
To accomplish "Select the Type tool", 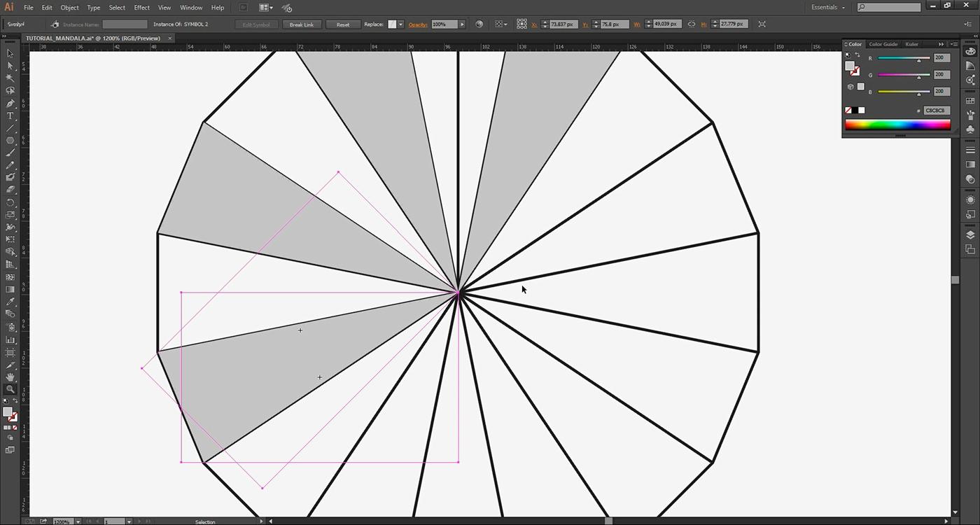I will pyautogui.click(x=10, y=116).
